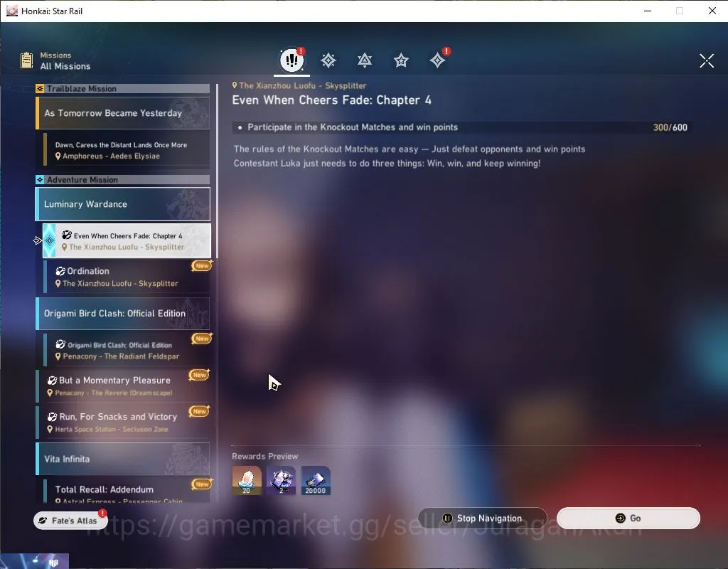
Task: Click the Missions clipboard icon
Action: (26, 60)
